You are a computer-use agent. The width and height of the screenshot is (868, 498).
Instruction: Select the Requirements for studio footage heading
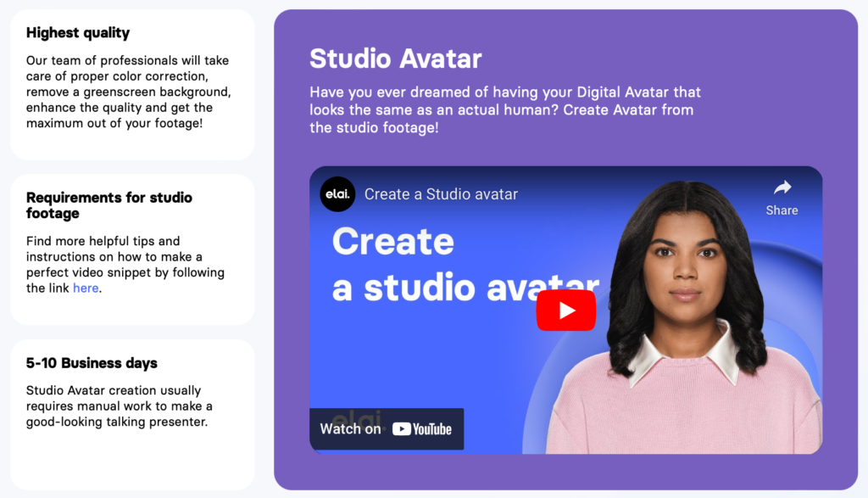pos(109,205)
